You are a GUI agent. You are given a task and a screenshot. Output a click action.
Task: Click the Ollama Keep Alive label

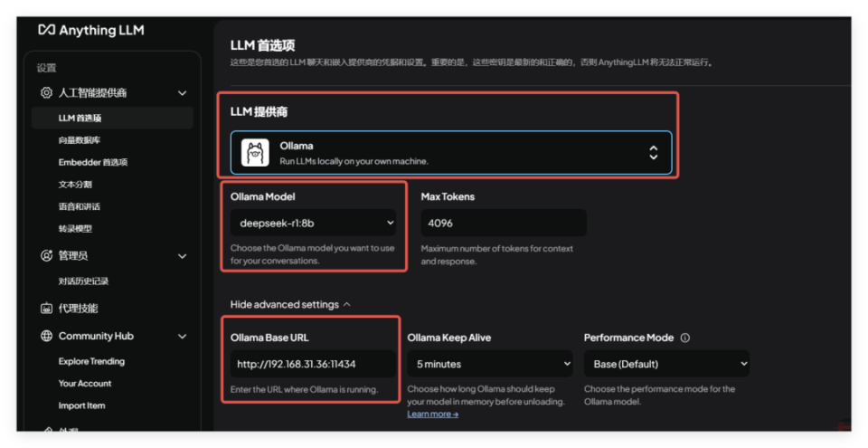click(449, 338)
